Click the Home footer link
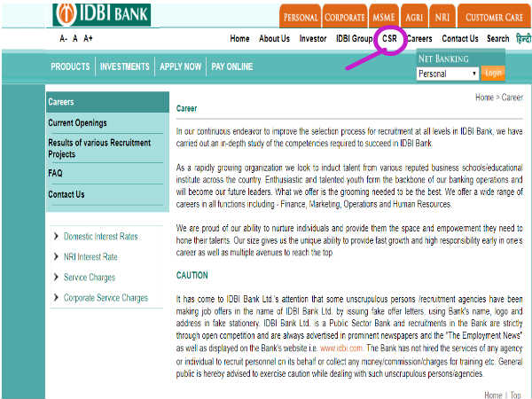Image resolution: width=532 pixels, height=399 pixels. (493, 395)
